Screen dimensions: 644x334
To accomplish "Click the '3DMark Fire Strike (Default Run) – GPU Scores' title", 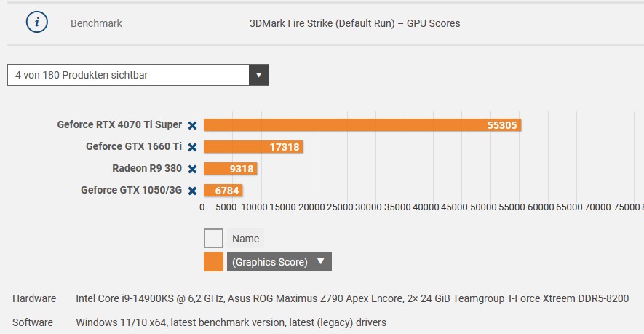I will [355, 23].
